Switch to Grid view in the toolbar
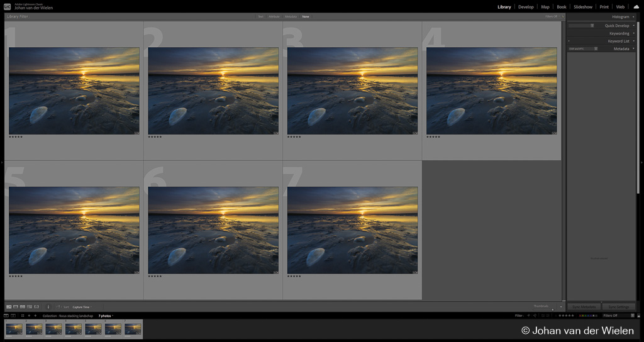644x342 pixels. pos(9,307)
